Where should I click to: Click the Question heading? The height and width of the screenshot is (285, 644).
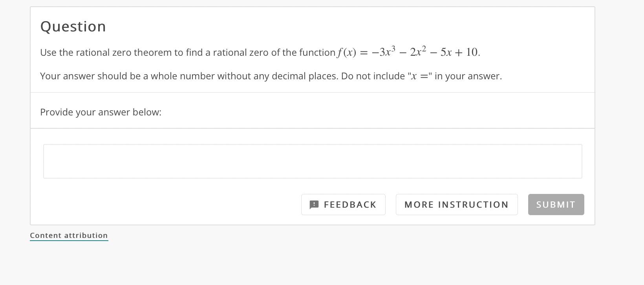73,26
